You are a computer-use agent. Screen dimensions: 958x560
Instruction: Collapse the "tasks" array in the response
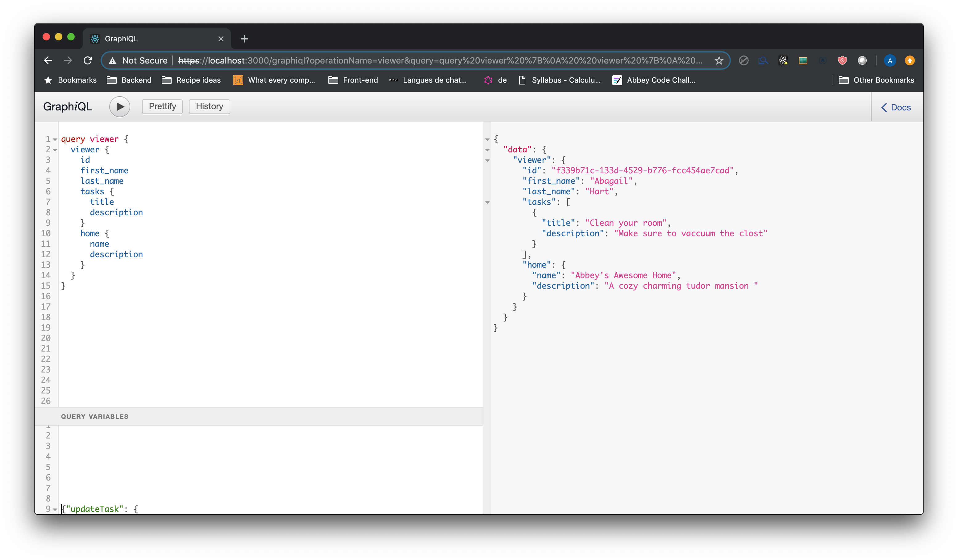tap(487, 203)
